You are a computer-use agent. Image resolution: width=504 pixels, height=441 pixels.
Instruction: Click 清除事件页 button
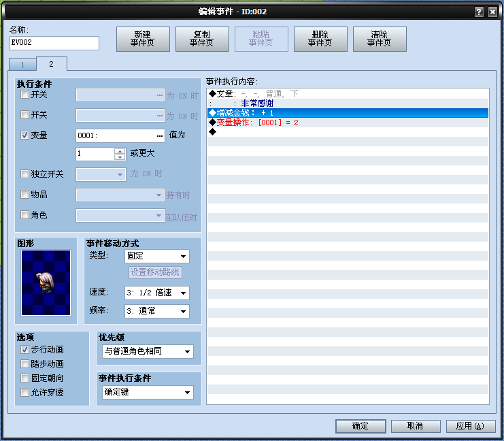point(380,39)
